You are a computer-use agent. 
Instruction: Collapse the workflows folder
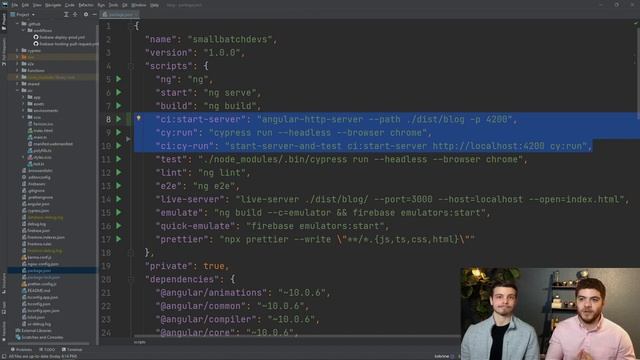[23, 31]
